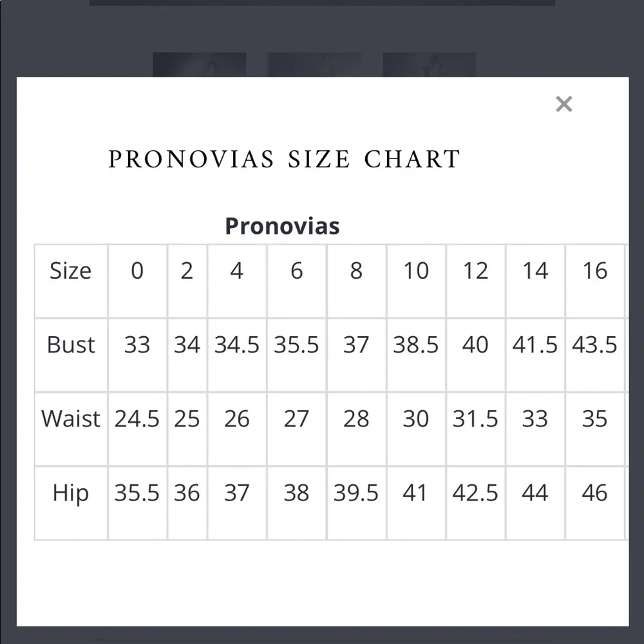Click the size 10 column header

(416, 271)
